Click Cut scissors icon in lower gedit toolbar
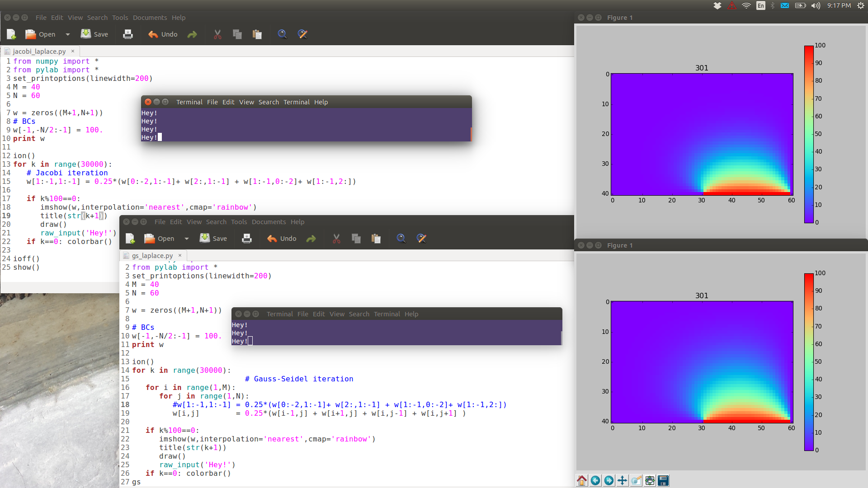The height and width of the screenshot is (488, 868). tap(336, 239)
